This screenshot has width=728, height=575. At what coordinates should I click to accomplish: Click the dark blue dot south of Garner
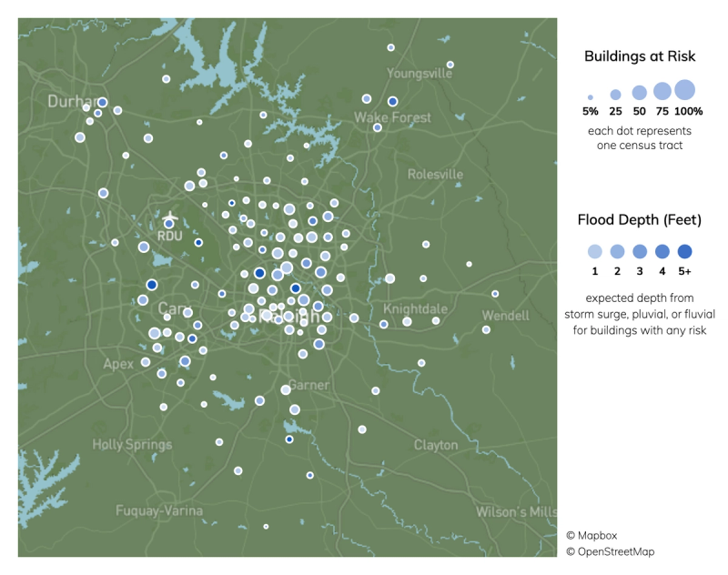coord(289,439)
